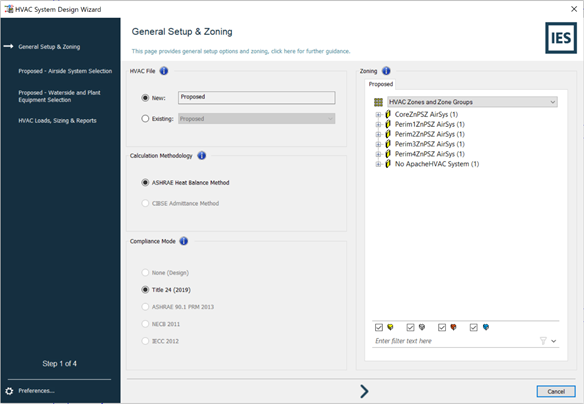Screen dimensions: 584x404
Task: Toggle the yellow zone filter checkbox
Action: (379, 327)
